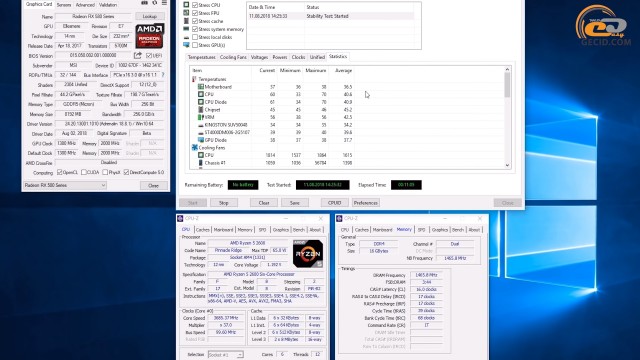Viewport: 640px width, 360px height.
Task: Switch to the Advanced tab in GPU-Z
Action: click(x=85, y=4)
